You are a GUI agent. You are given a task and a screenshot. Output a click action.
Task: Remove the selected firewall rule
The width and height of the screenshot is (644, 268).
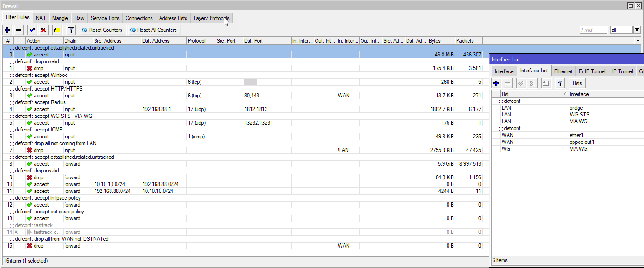point(19,30)
